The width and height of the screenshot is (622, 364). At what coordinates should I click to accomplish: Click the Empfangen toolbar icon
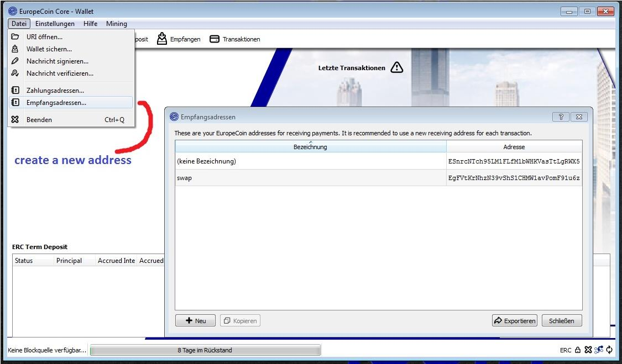pyautogui.click(x=162, y=39)
